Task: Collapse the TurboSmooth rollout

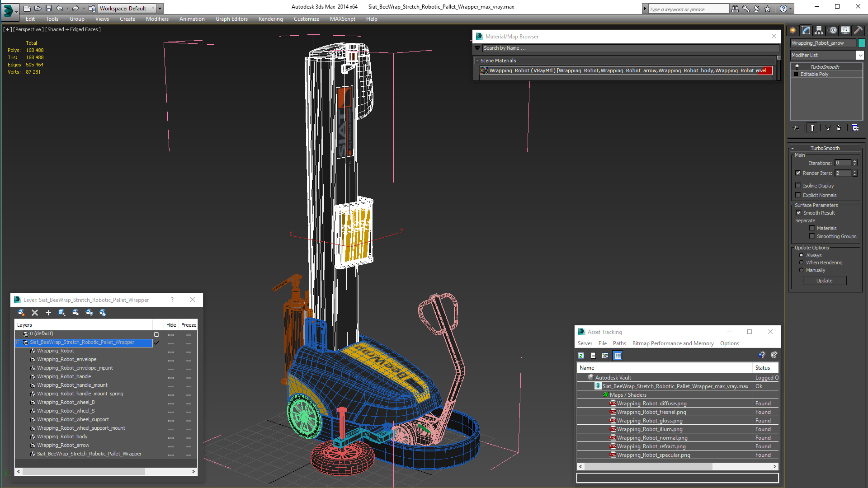Action: pos(793,148)
